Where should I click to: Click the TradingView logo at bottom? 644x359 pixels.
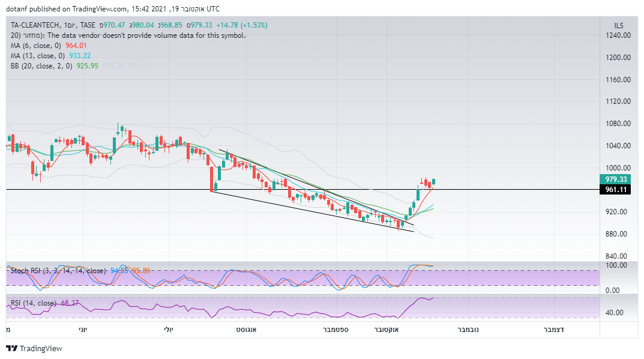tap(34, 348)
